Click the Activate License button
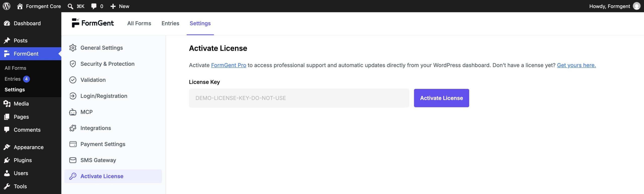 tap(441, 98)
